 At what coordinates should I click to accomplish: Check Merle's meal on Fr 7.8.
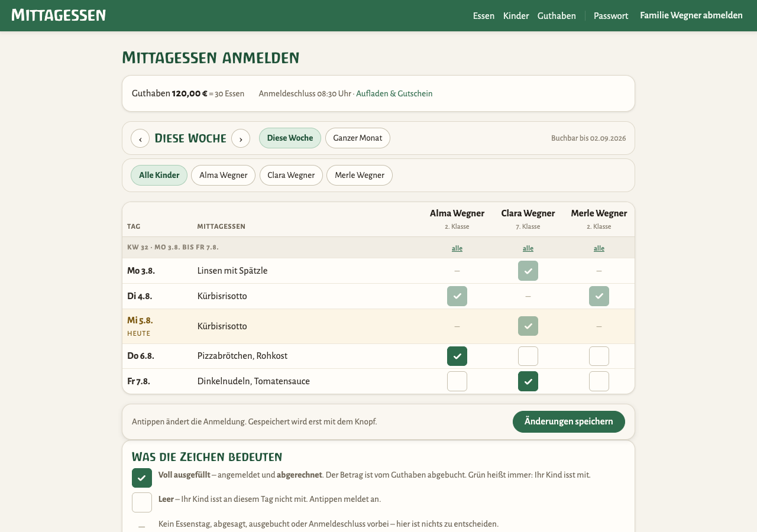[x=599, y=381]
